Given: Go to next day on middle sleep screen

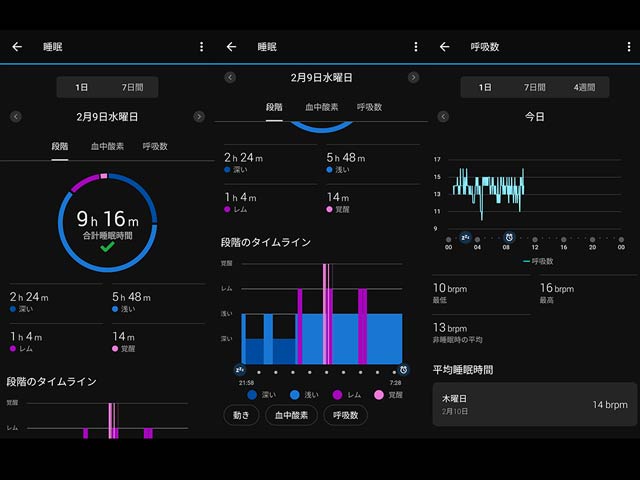Looking at the screenshot, I should (413, 78).
